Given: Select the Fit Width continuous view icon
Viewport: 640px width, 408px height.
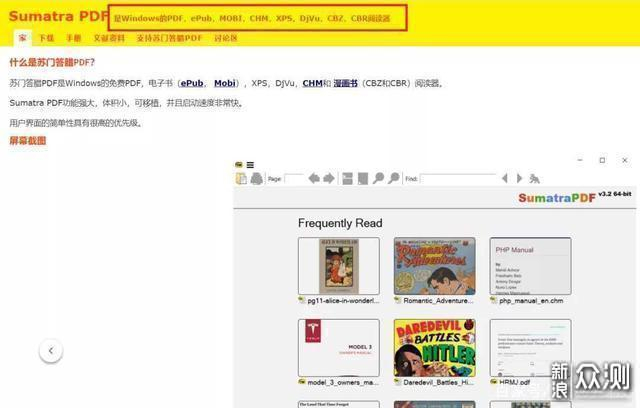Looking at the screenshot, I should [x=347, y=178].
